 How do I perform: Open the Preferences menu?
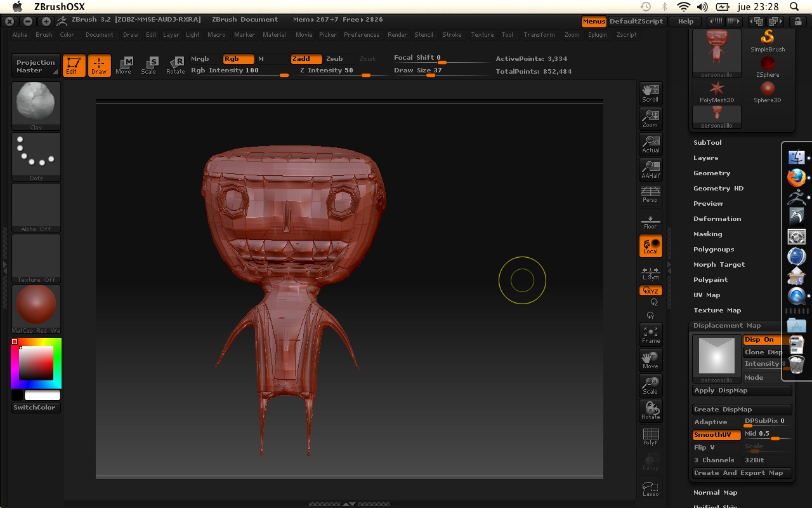(362, 35)
